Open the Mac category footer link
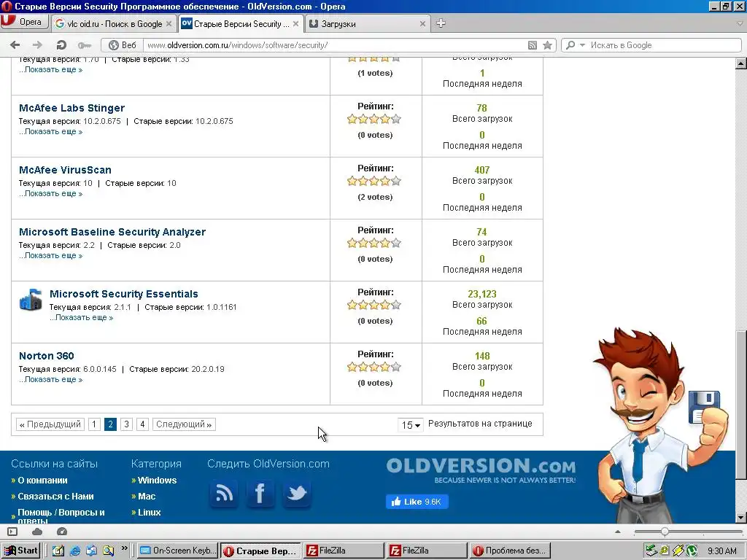This screenshot has height=560, width=747. 147,496
